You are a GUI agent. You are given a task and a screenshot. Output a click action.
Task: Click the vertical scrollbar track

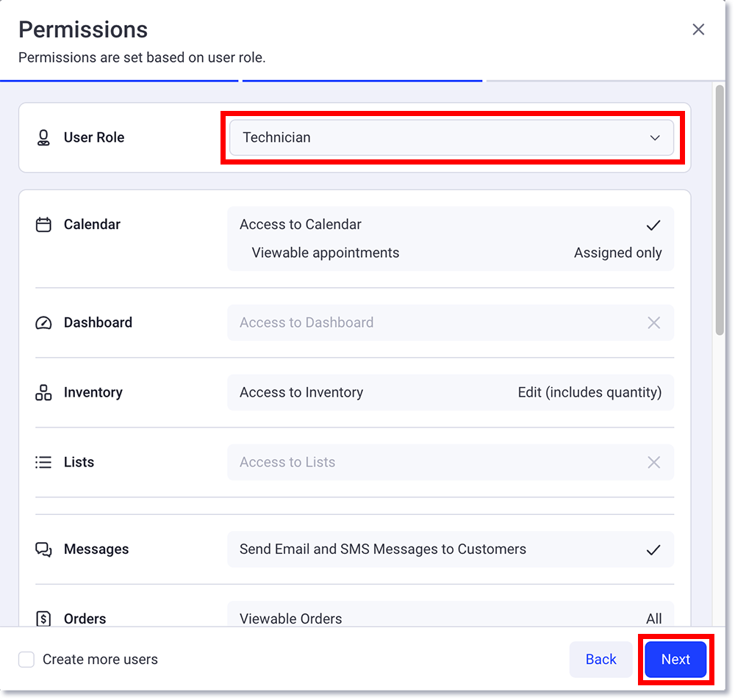719,441
